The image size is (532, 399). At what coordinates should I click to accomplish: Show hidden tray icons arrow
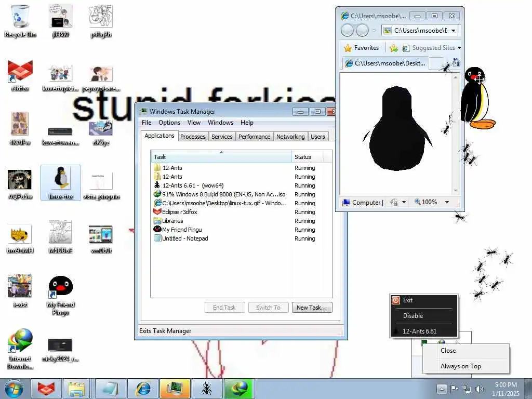point(442,389)
